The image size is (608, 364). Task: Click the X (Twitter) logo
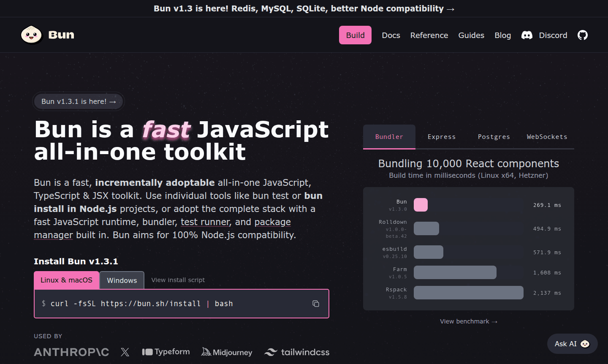[x=125, y=352]
